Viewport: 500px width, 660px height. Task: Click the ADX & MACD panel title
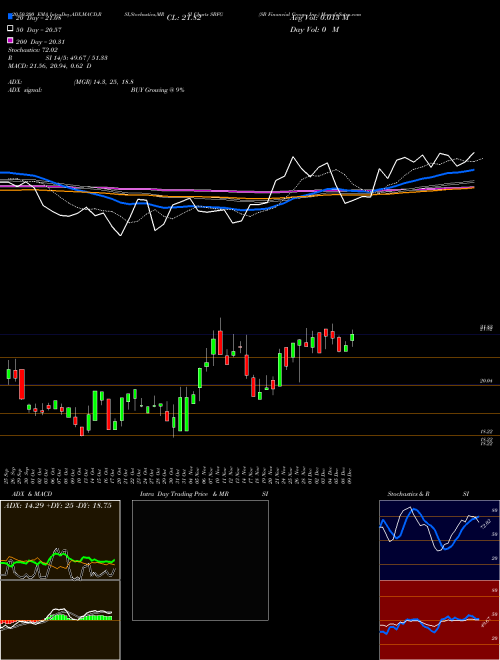click(x=32, y=494)
